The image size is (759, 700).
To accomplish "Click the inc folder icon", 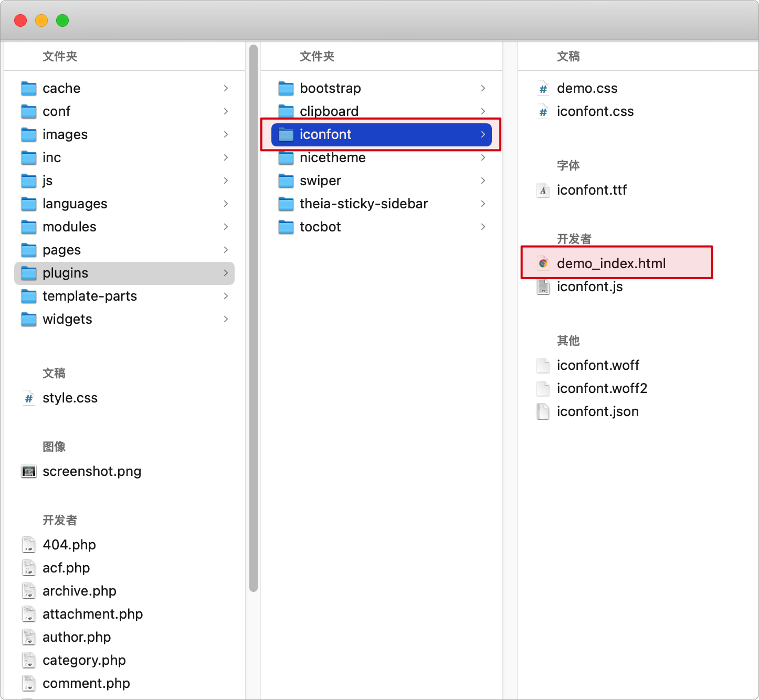I will tap(29, 157).
